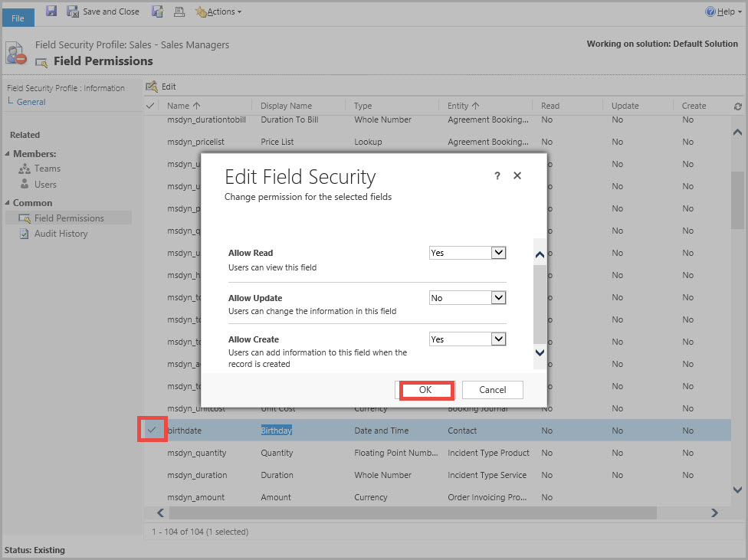Click the Save floppy disk icon

[x=51, y=11]
